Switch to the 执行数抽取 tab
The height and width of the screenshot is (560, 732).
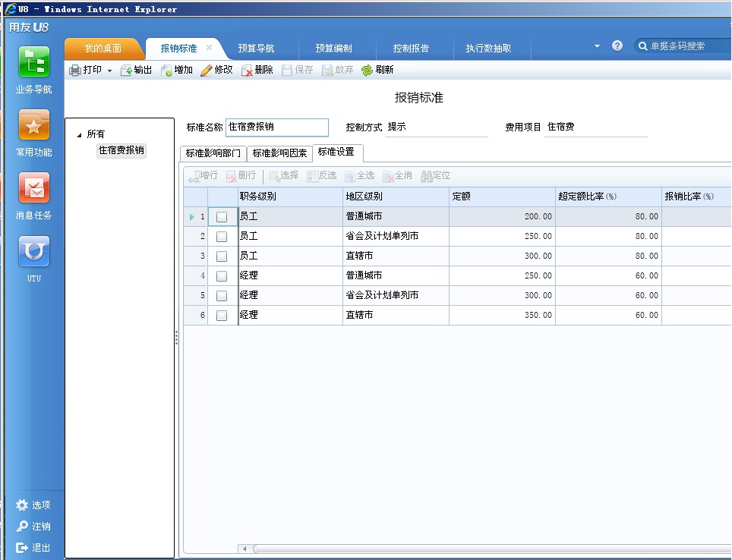pos(489,49)
